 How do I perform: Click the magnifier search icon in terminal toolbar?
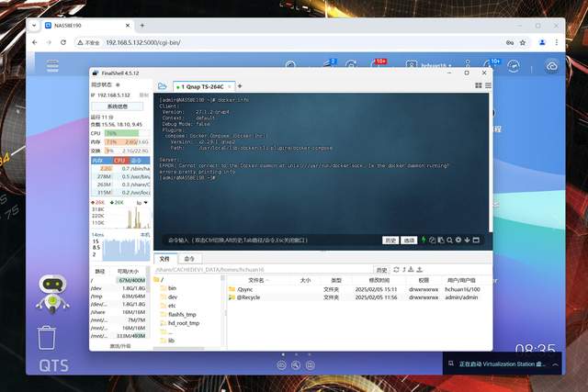pos(449,241)
